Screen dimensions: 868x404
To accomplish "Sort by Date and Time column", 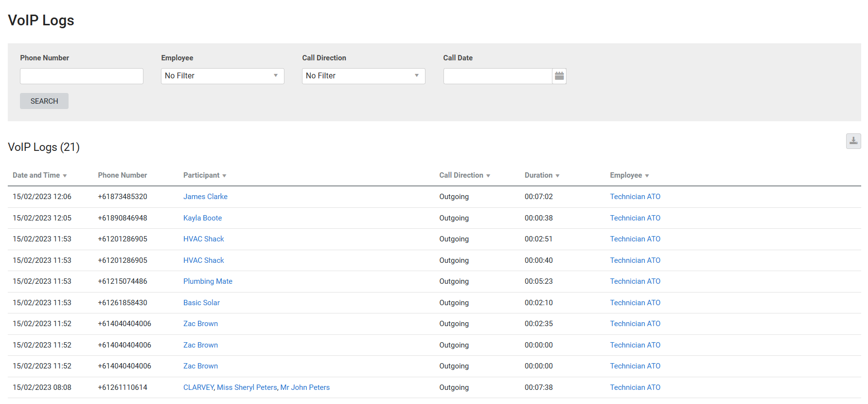I will tap(39, 175).
